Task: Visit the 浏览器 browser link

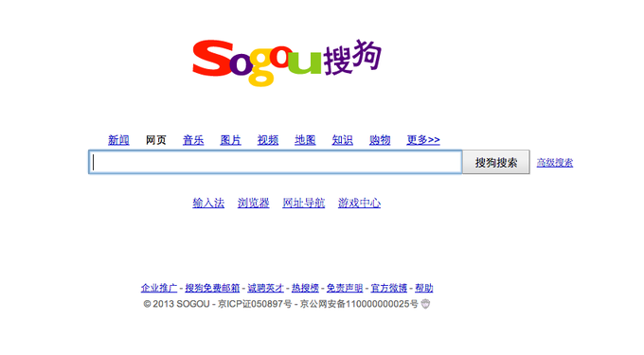Action: (x=254, y=203)
